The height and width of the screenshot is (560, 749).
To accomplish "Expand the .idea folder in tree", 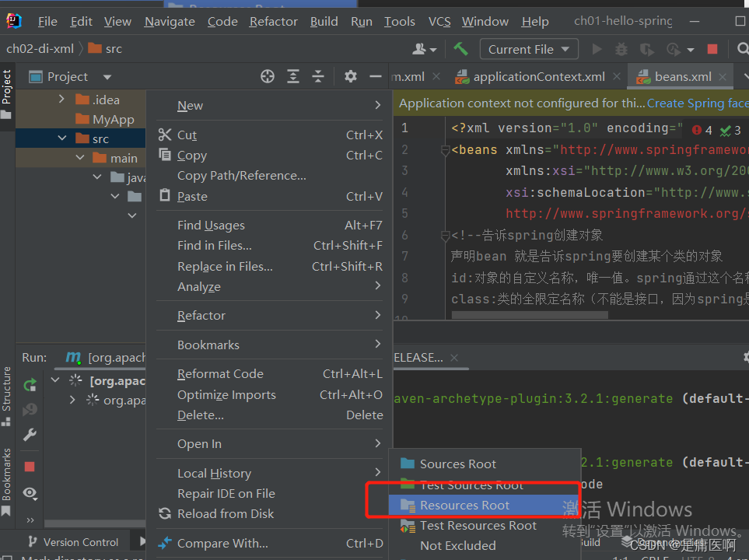I will (61, 100).
